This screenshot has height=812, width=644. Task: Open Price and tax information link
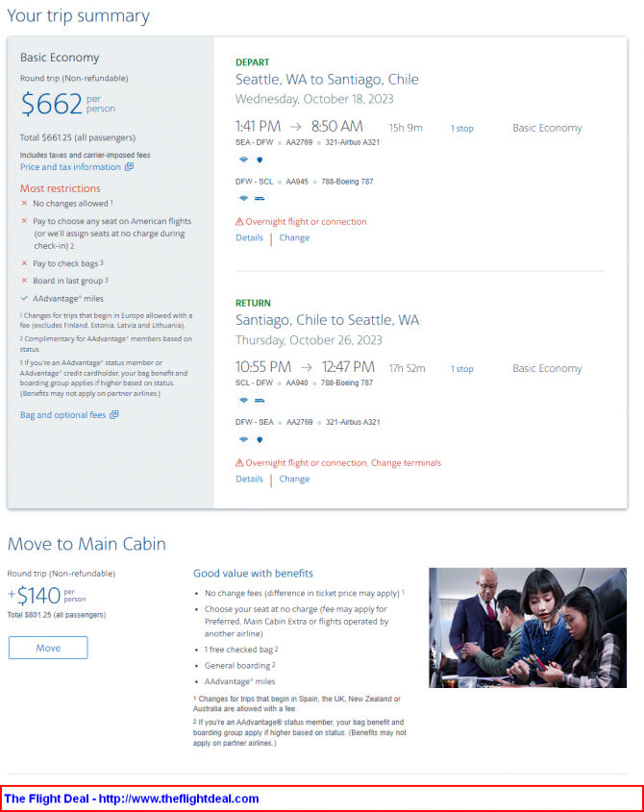(70, 167)
